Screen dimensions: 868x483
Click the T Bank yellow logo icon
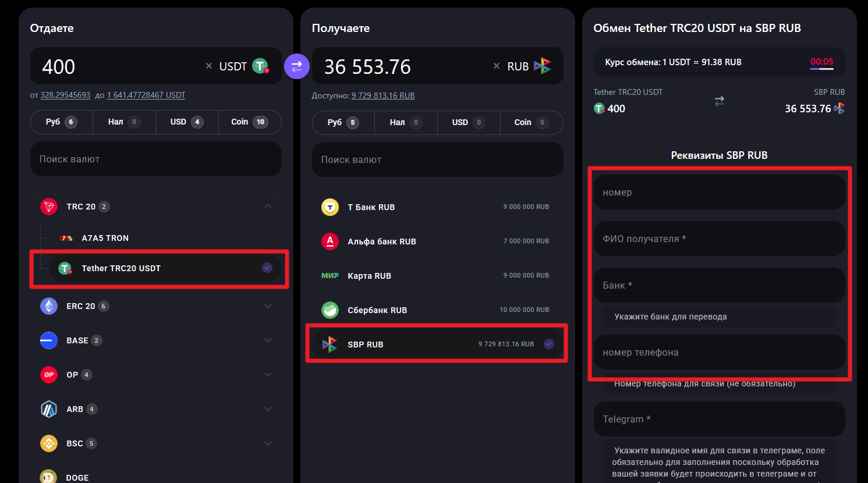coord(330,207)
